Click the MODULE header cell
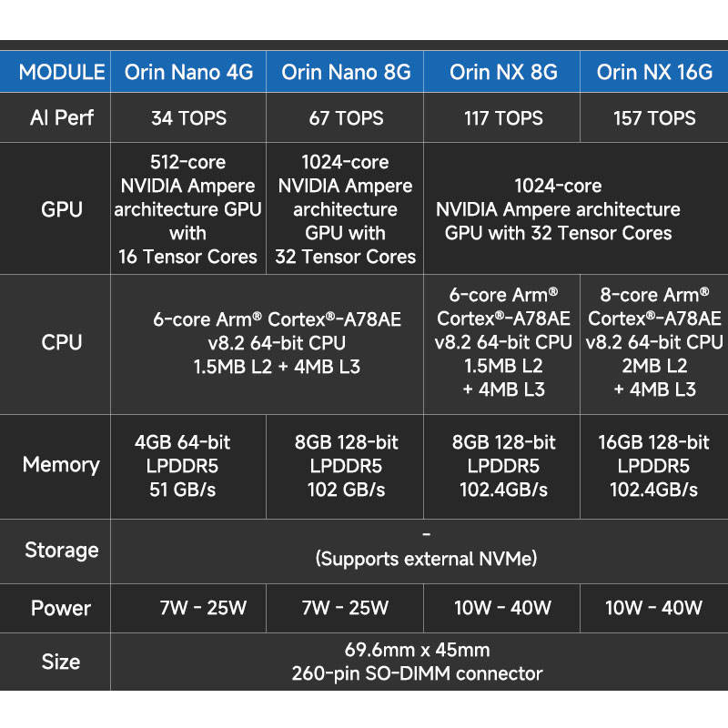This screenshot has height=728, width=728. click(x=55, y=72)
